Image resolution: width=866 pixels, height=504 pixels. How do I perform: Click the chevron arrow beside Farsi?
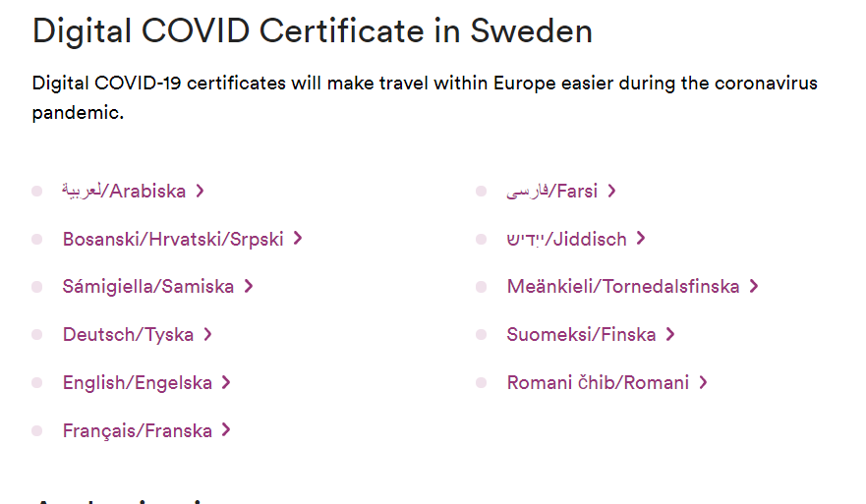click(x=612, y=192)
